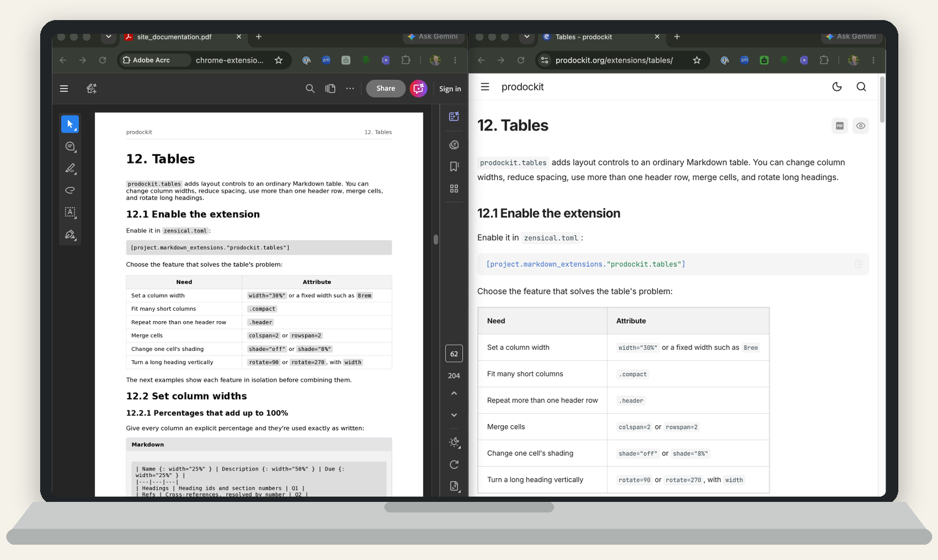Open the tab search dropdown in the left browser window
This screenshot has height=560, width=938.
tap(108, 37)
